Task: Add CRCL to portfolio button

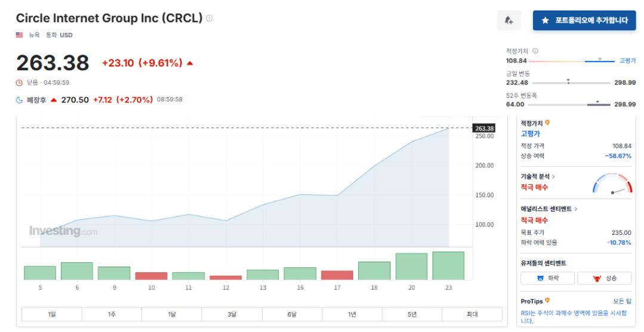Action: coord(584,20)
